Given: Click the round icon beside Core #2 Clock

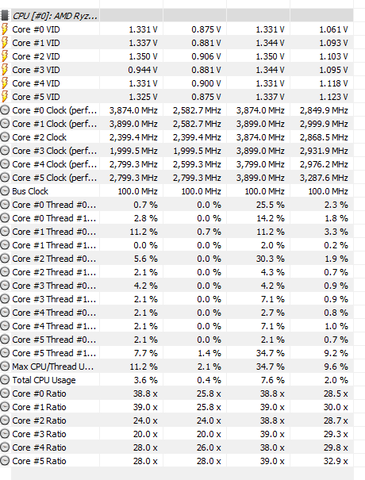Looking at the screenshot, I should pyautogui.click(x=5, y=137).
